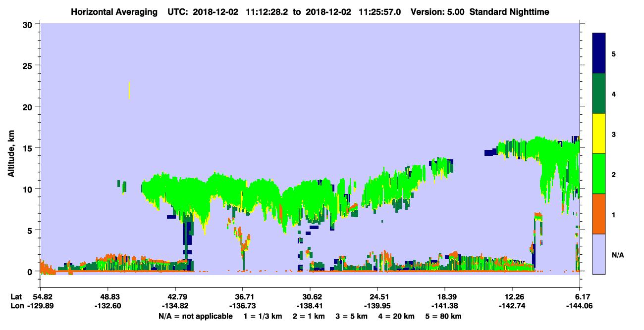Click the latitude value 42.79
Image resolution: width=644 pixels, height=330 pixels.
click(x=175, y=297)
